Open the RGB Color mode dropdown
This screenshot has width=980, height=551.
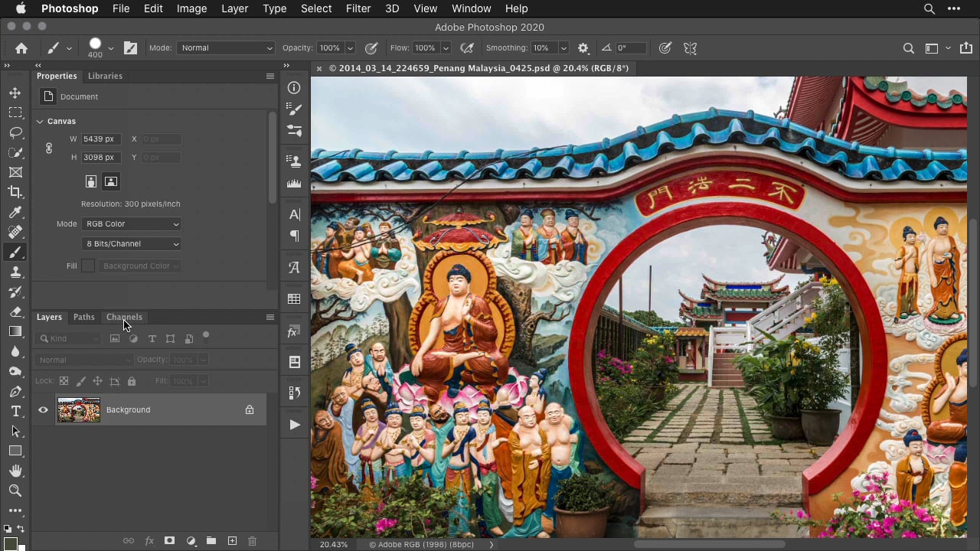pos(132,223)
